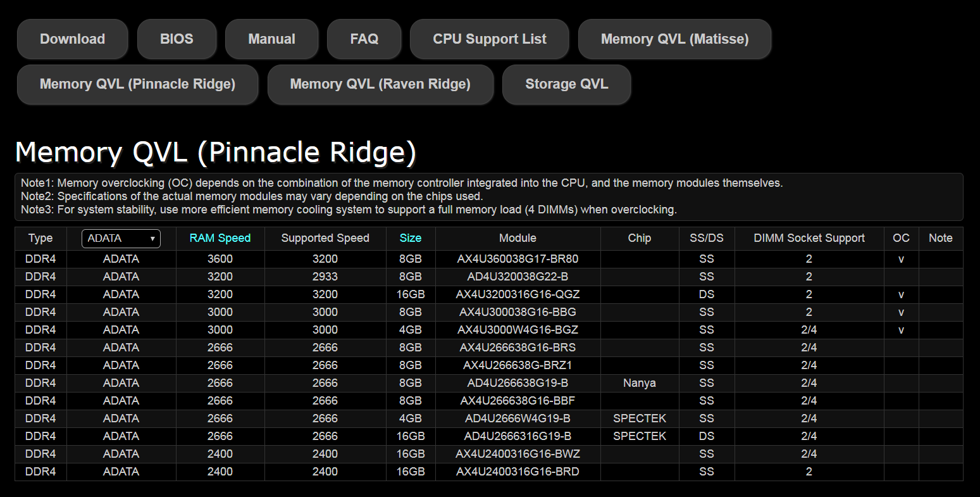
Task: Sort table by RAM Speed header
Action: coord(220,238)
